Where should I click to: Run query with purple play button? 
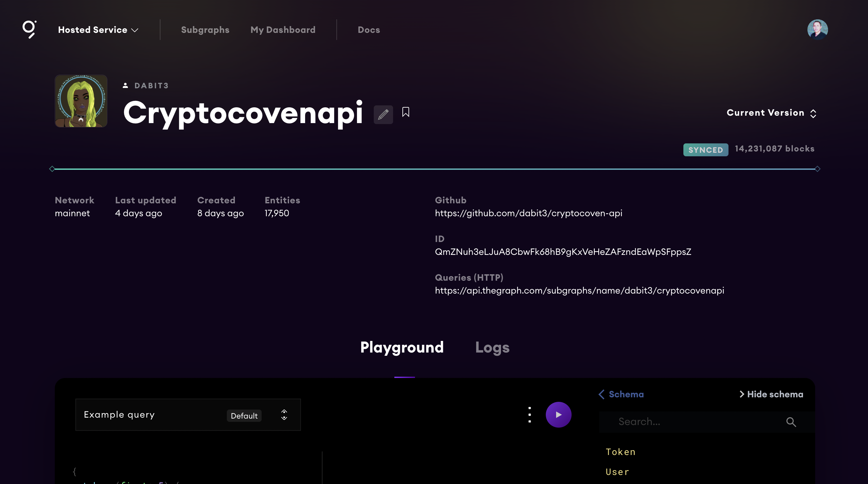558,415
